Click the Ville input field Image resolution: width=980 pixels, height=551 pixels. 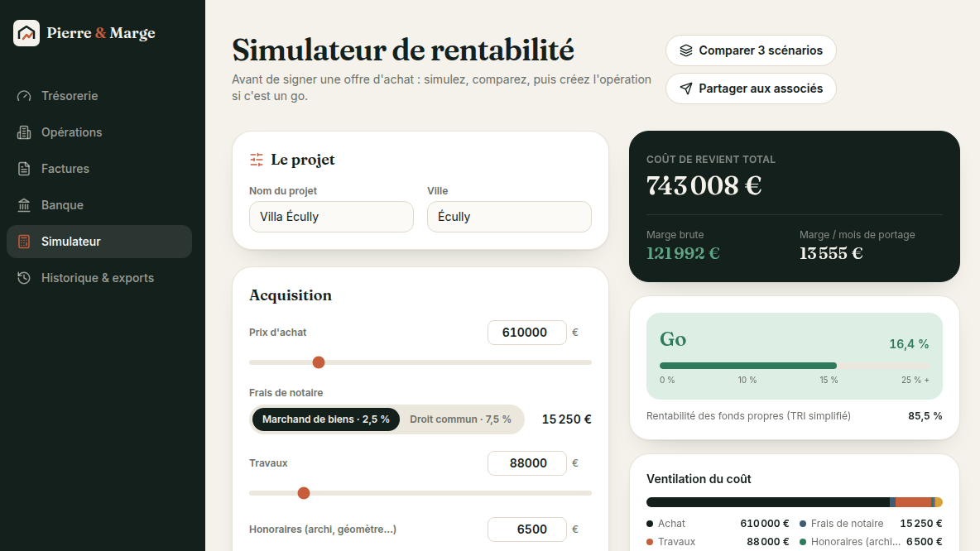(x=509, y=217)
